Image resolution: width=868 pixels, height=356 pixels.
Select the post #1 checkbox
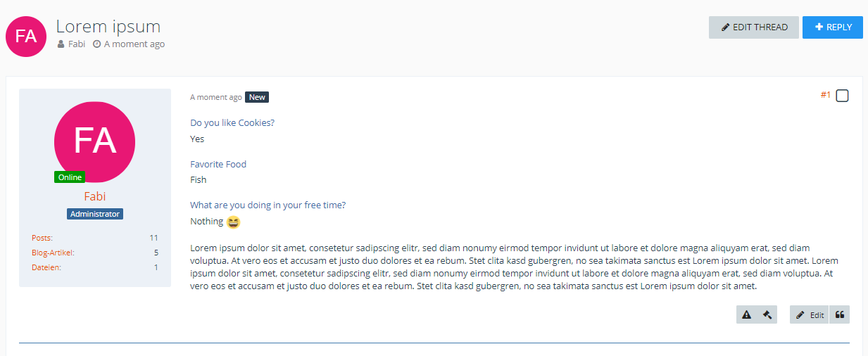pos(842,96)
